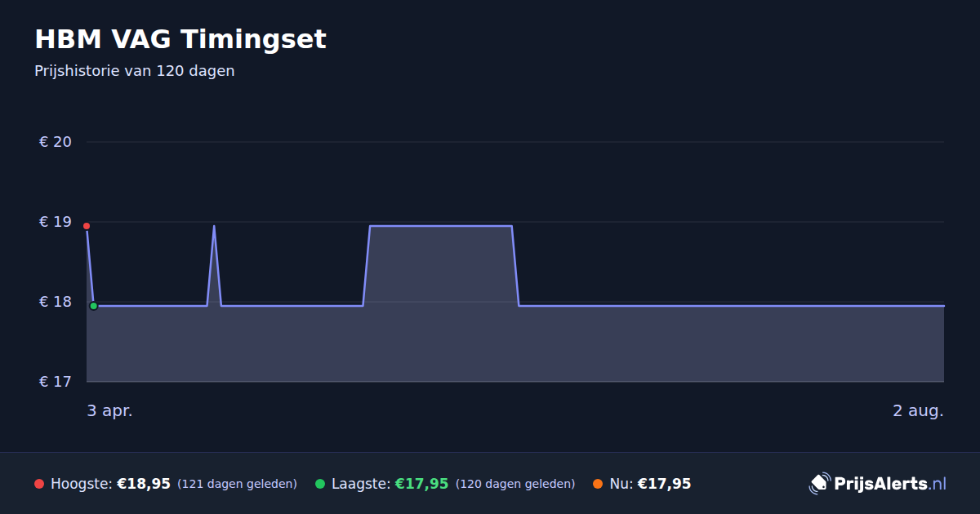This screenshot has width=980, height=514.
Task: Click the € 18 axis label
Action: coord(56,302)
